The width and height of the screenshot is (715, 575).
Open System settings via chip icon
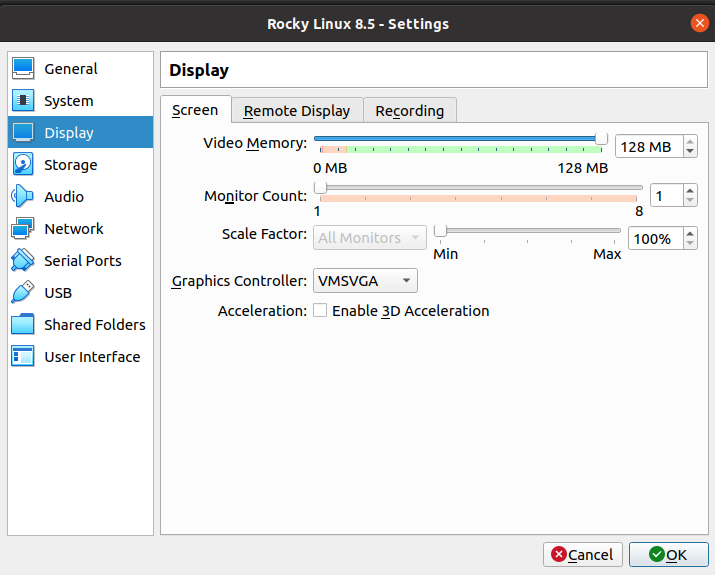tap(23, 101)
